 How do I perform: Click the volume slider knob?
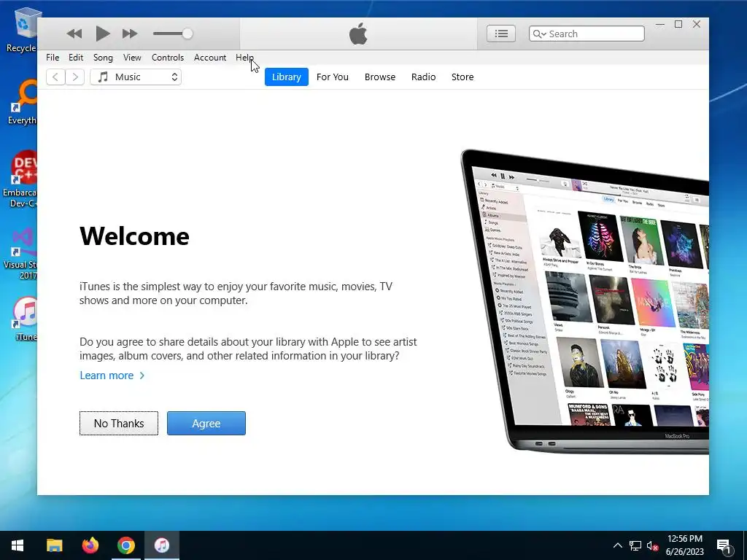187,34
